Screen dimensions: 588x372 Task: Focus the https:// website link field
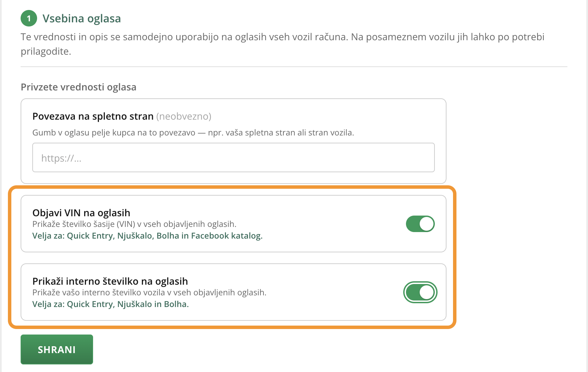point(234,157)
